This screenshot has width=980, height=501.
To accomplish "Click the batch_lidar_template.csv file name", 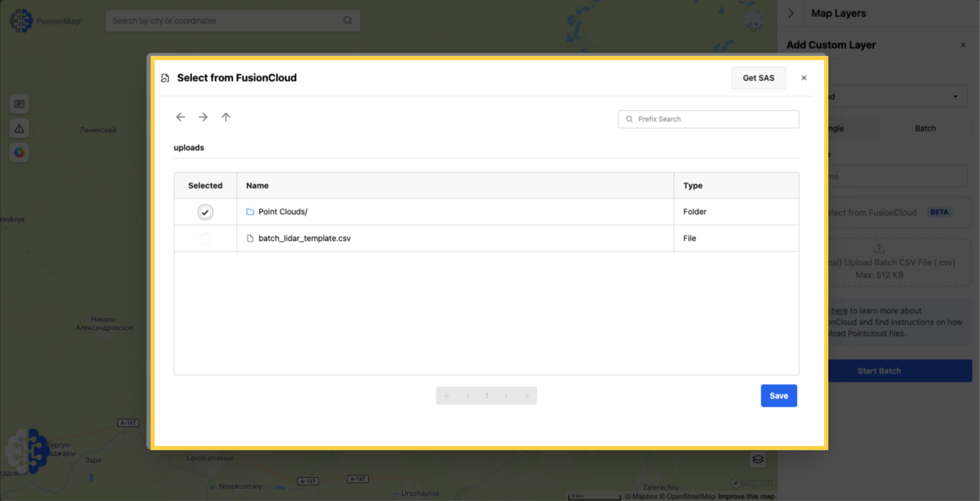I will [x=305, y=238].
